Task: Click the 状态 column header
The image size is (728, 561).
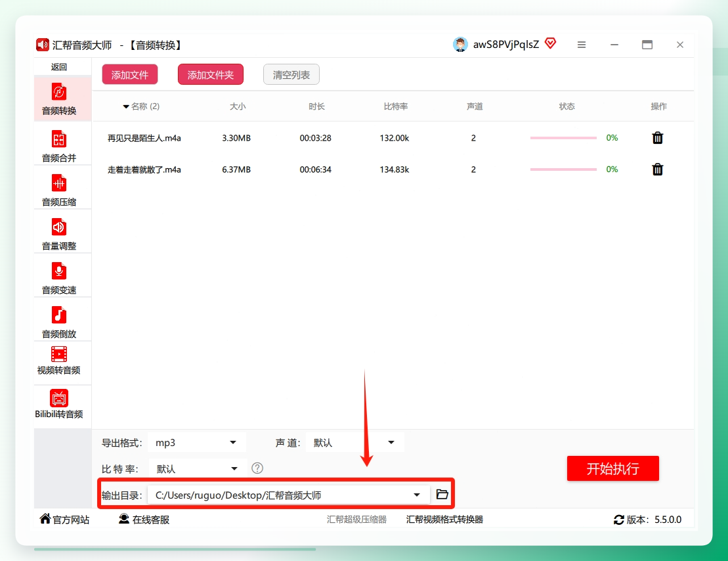Action: [x=567, y=106]
